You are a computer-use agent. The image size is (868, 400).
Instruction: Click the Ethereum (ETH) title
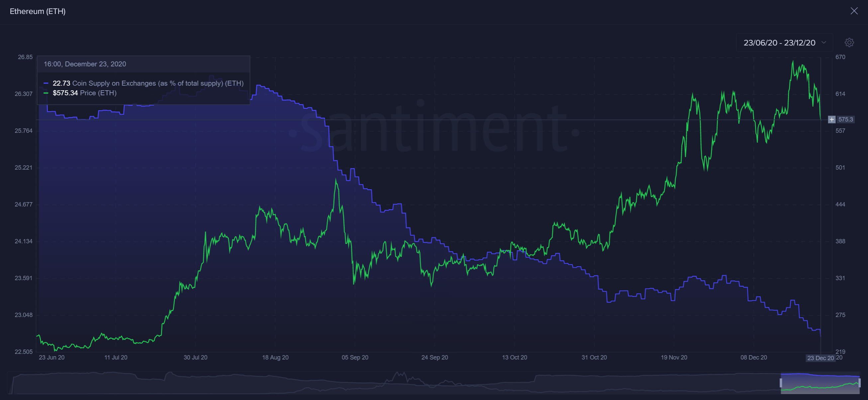click(38, 11)
